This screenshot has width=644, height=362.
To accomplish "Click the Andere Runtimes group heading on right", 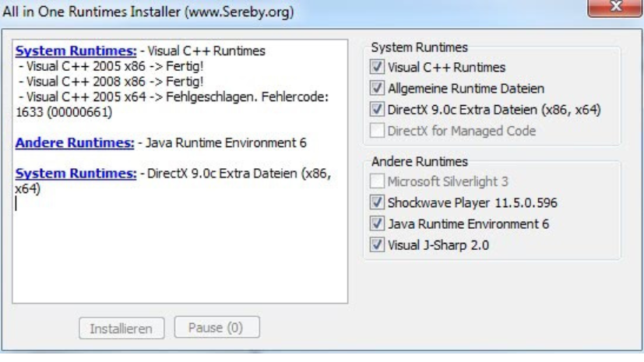I will pos(420,162).
